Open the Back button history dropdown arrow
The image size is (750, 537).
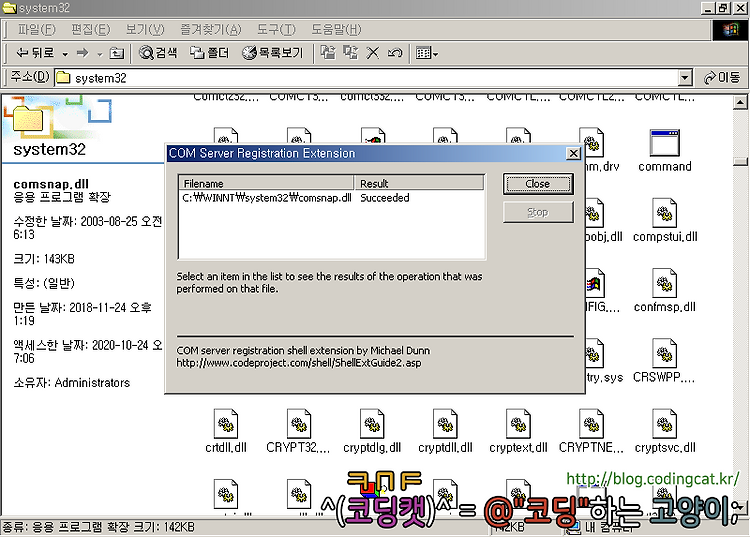click(x=65, y=54)
